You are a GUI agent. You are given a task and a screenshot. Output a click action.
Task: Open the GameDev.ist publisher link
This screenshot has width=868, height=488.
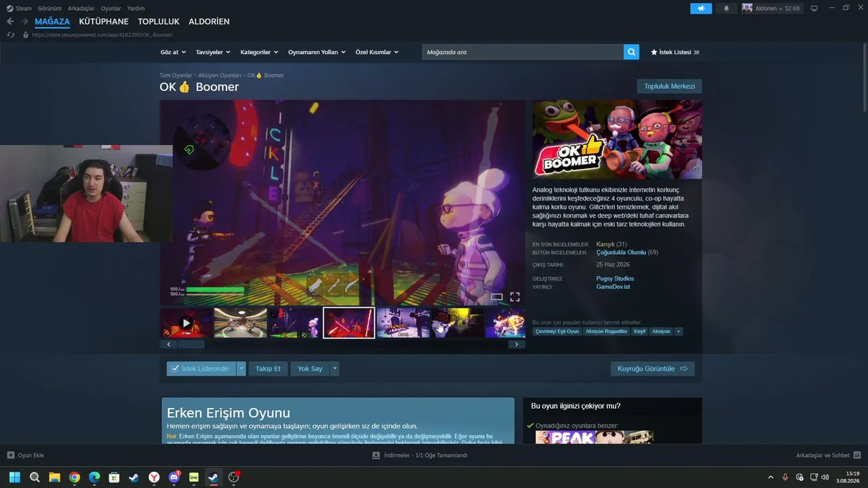point(613,287)
